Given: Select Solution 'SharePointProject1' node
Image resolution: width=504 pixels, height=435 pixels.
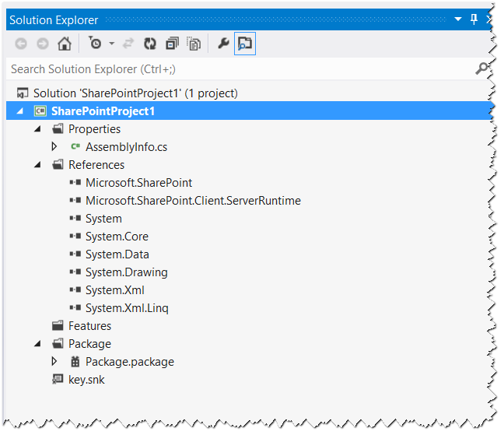Looking at the screenshot, I should click(x=135, y=93).
